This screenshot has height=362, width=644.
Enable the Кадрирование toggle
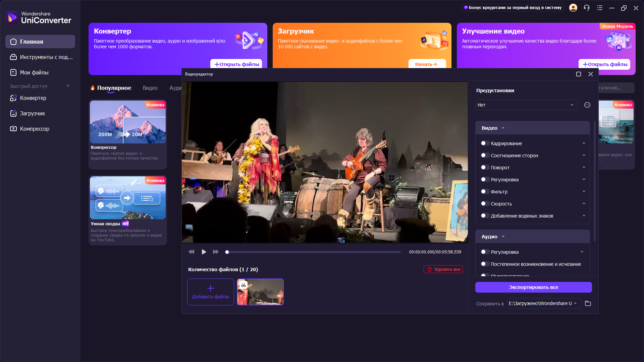pos(484,143)
